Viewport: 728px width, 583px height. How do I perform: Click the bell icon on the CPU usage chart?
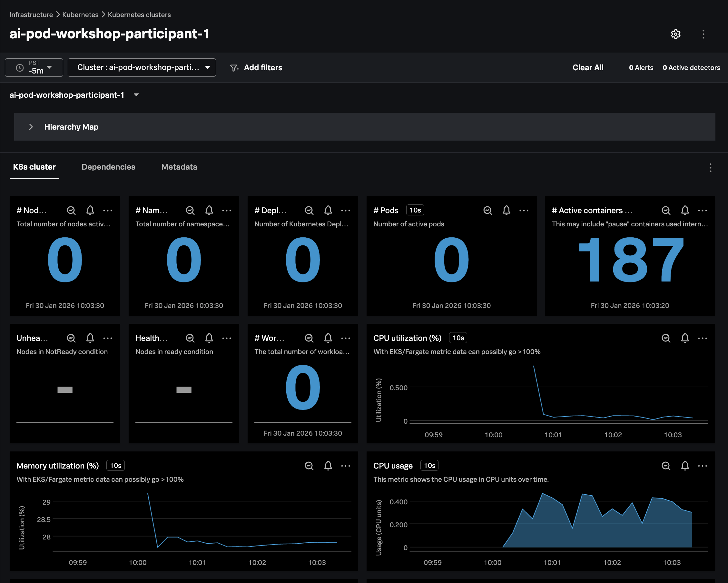pos(685,465)
